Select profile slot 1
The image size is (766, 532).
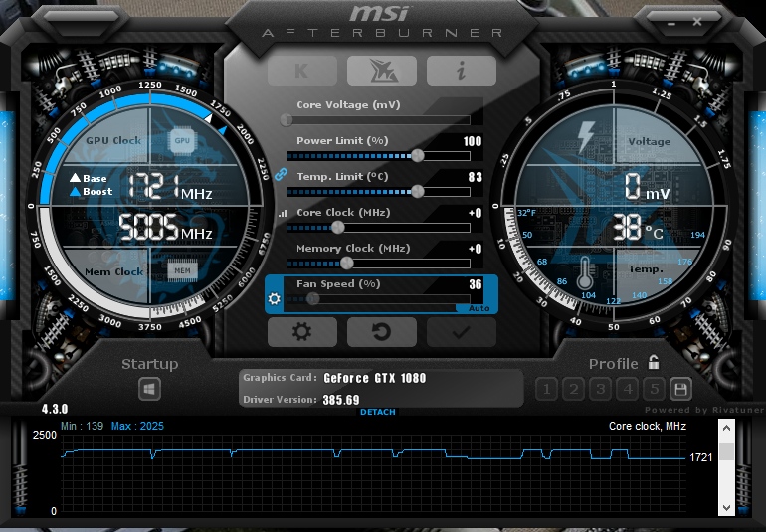point(547,390)
